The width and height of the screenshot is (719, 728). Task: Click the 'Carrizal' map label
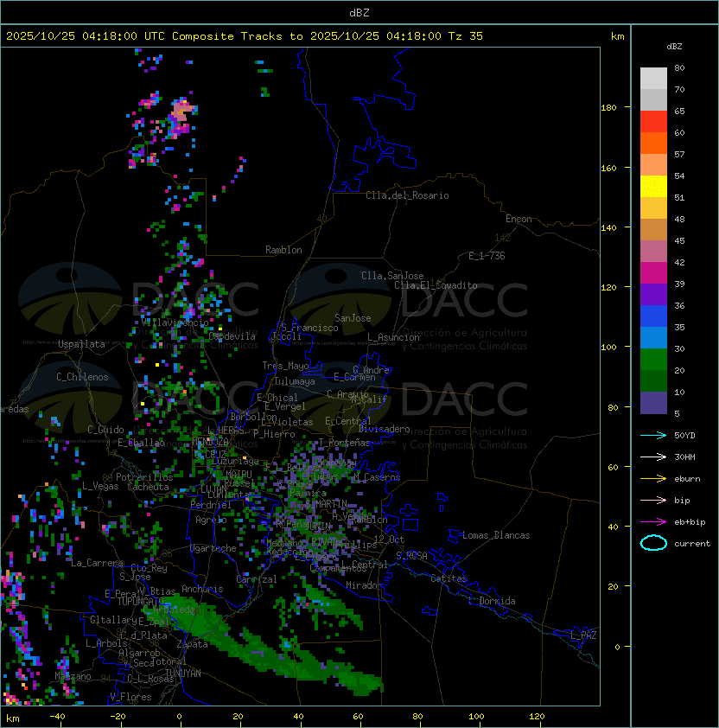pyautogui.click(x=257, y=579)
